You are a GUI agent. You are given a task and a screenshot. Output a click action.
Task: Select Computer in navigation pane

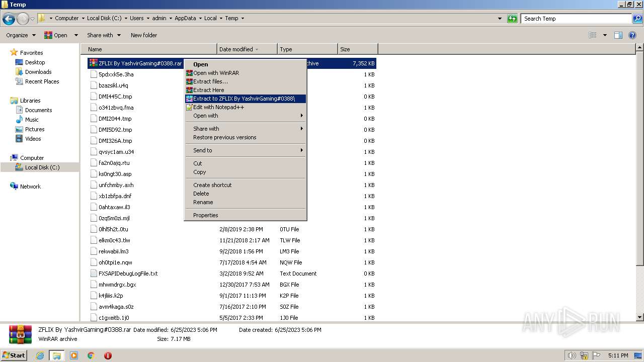tap(32, 158)
